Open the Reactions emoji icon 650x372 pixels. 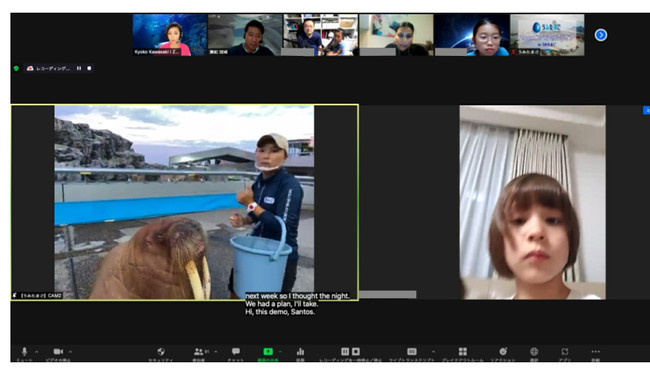(503, 352)
